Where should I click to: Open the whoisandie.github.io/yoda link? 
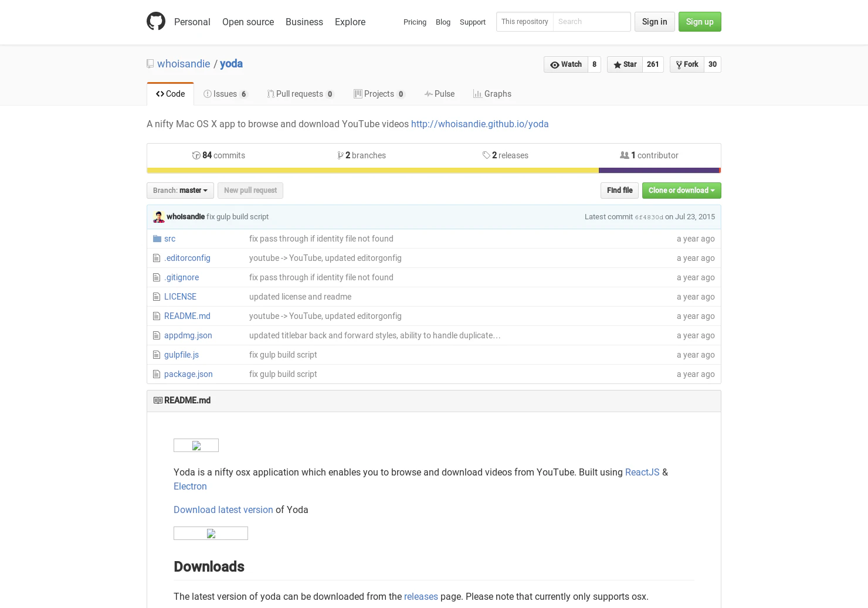tap(480, 124)
